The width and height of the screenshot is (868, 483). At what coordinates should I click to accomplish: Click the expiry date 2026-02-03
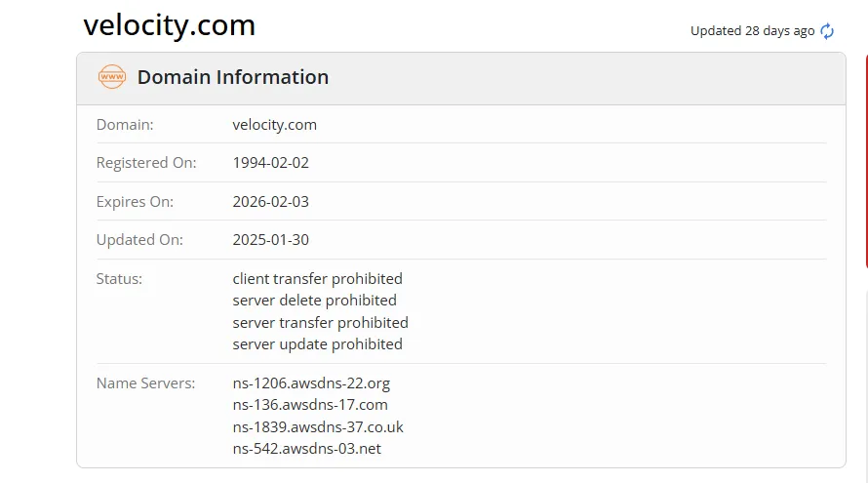coord(271,202)
